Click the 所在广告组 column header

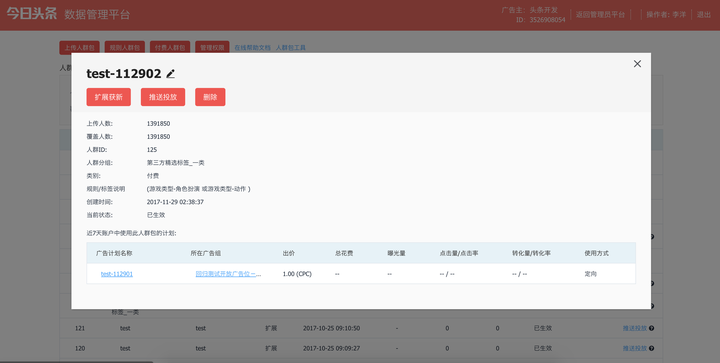click(x=206, y=253)
